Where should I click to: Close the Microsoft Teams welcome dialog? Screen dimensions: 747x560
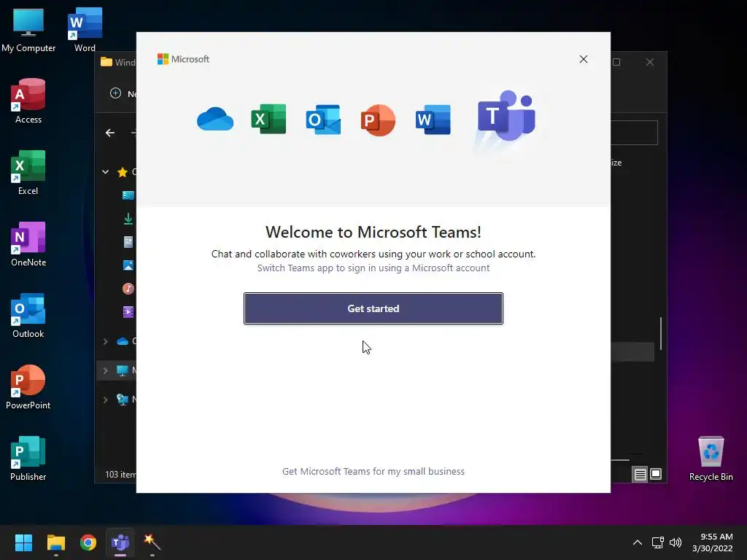(583, 59)
